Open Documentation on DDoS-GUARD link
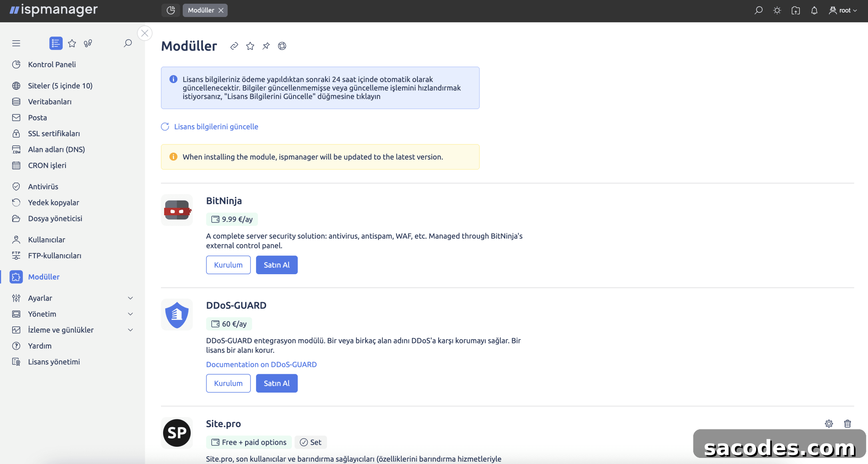 (261, 364)
